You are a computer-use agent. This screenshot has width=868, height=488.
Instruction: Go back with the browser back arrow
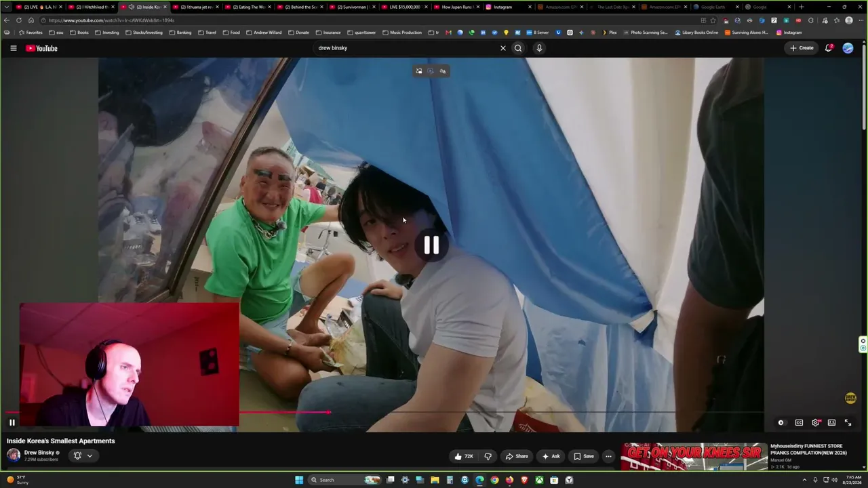tap(7, 20)
